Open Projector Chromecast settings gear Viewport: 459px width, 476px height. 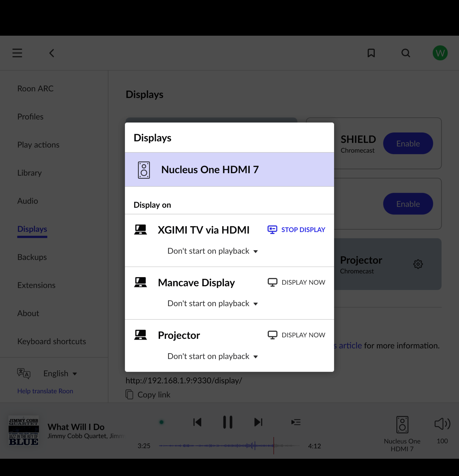418,264
